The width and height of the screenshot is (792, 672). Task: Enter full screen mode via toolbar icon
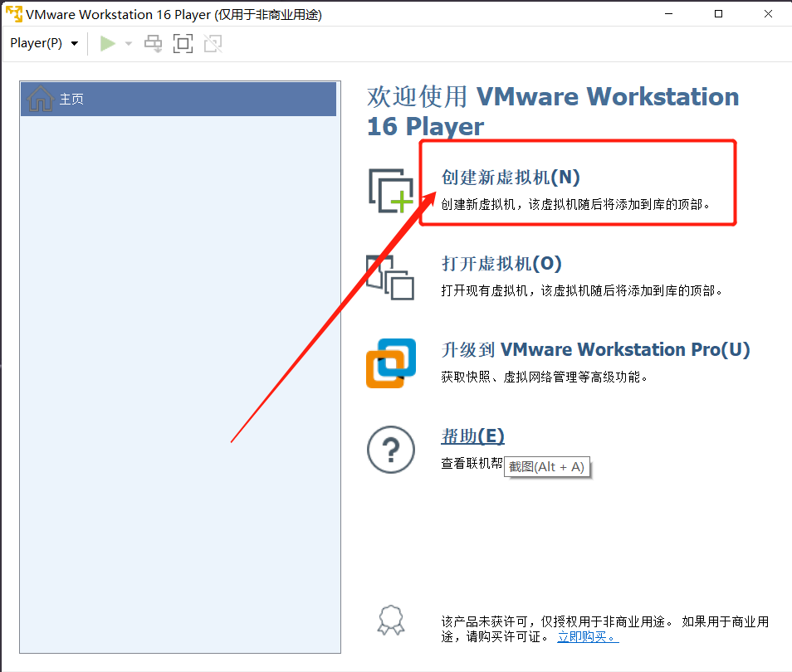pos(183,43)
